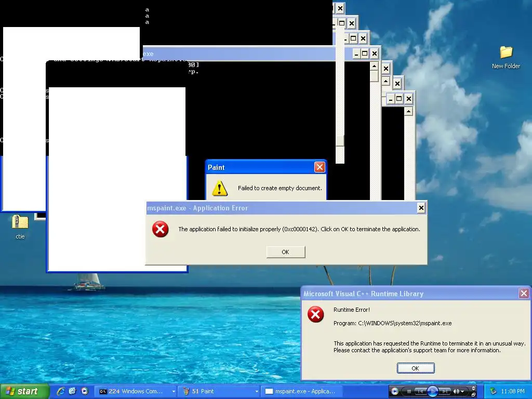Go to previous track in Media Player toolbar

pos(420,391)
